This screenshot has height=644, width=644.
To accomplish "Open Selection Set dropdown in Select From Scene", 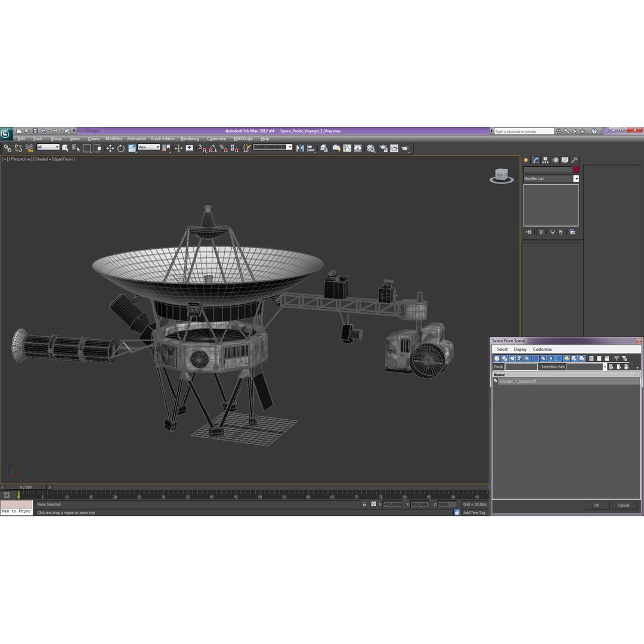I will click(x=605, y=367).
